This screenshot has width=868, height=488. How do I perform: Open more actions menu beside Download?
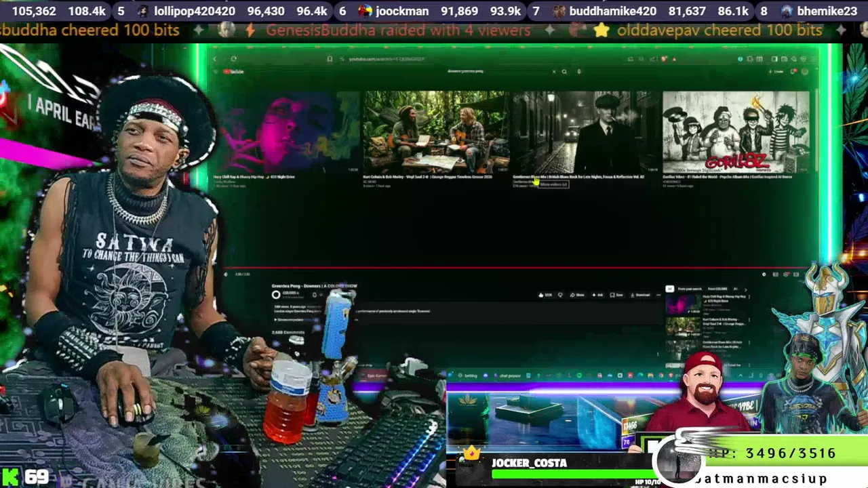pos(658,295)
